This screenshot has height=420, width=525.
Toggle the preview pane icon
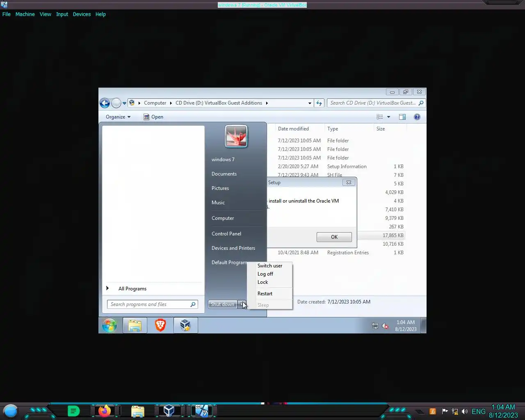pos(402,117)
